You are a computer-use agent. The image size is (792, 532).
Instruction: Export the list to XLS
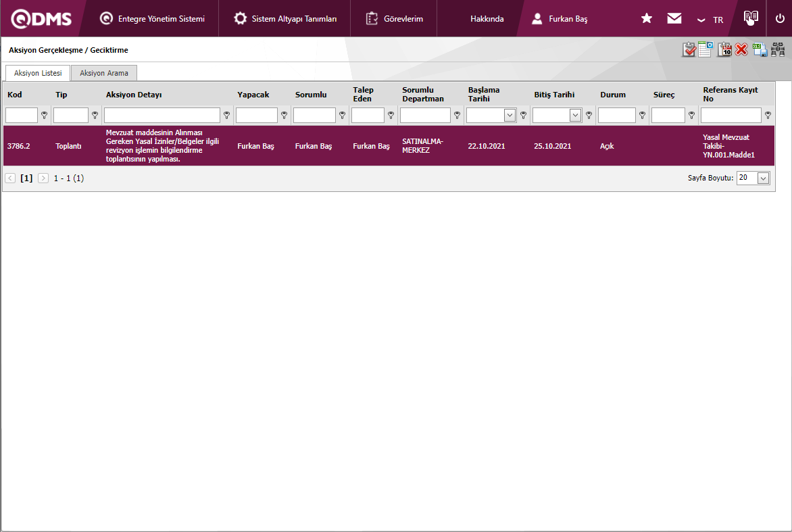pyautogui.click(x=760, y=49)
